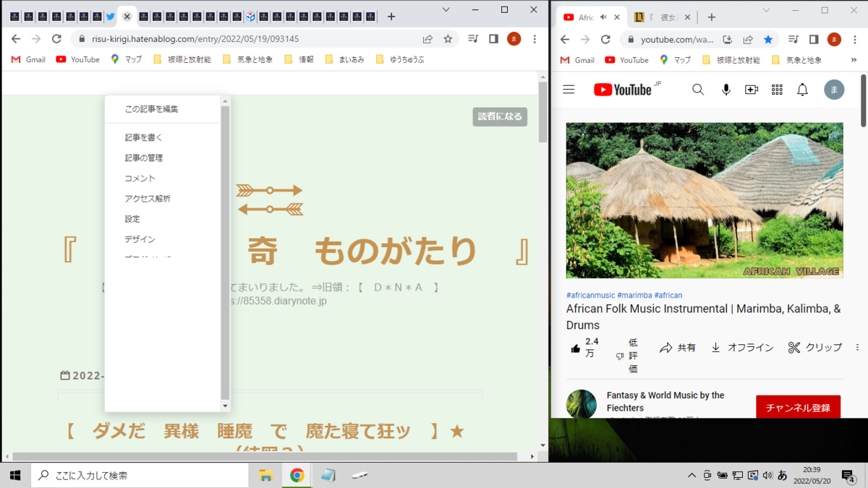Image resolution: width=868 pixels, height=488 pixels.
Task: Open Windows Start menu
Action: point(15,475)
